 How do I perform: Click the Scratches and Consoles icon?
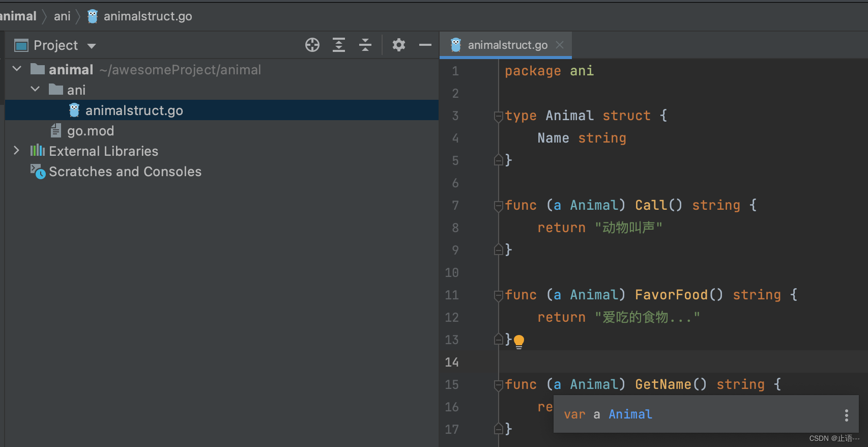click(38, 171)
